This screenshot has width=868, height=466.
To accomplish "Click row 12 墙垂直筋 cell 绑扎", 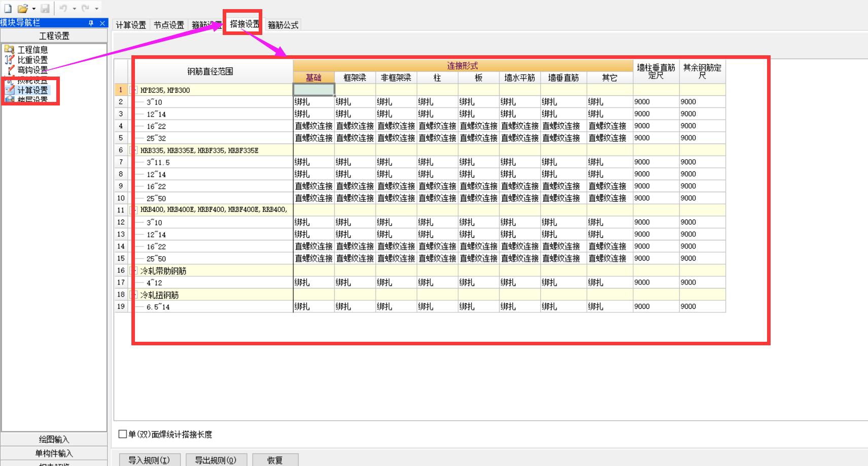I will click(563, 222).
